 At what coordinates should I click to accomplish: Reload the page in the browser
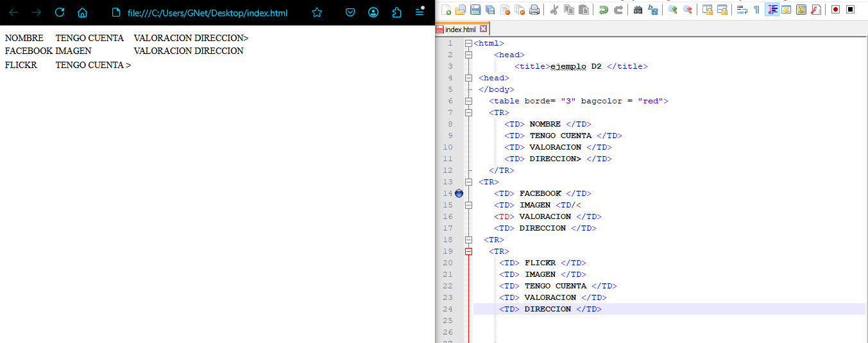click(60, 13)
